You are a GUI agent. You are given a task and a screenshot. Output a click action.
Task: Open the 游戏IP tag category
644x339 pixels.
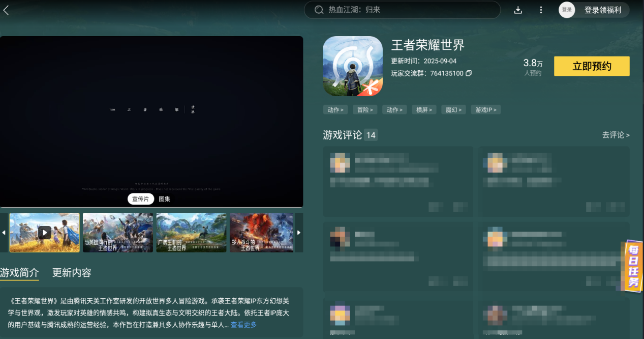coord(485,109)
